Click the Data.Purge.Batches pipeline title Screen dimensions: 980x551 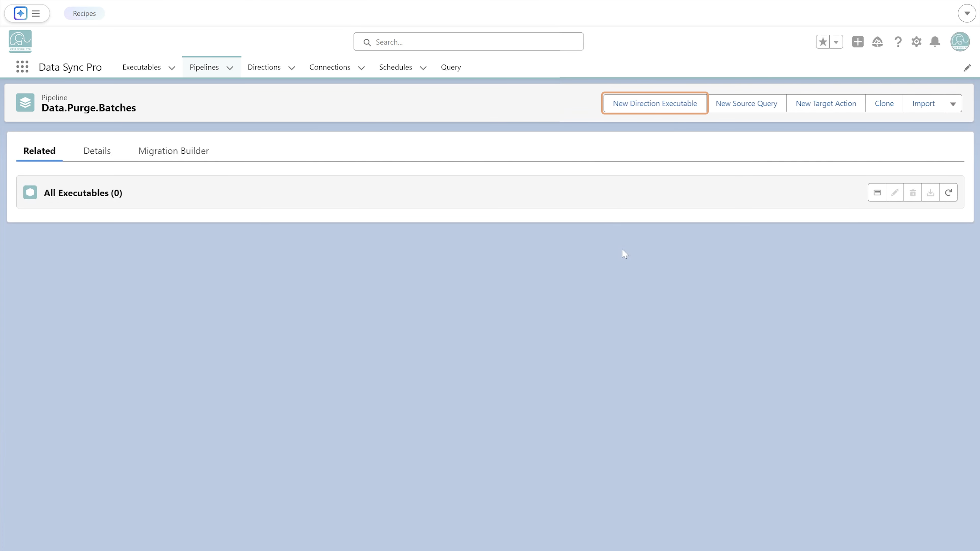pyautogui.click(x=89, y=108)
